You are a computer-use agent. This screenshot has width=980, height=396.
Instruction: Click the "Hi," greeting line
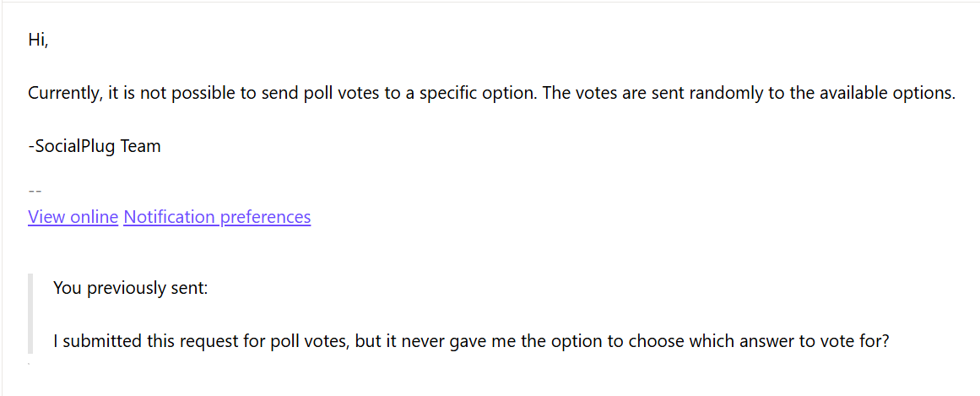(38, 40)
